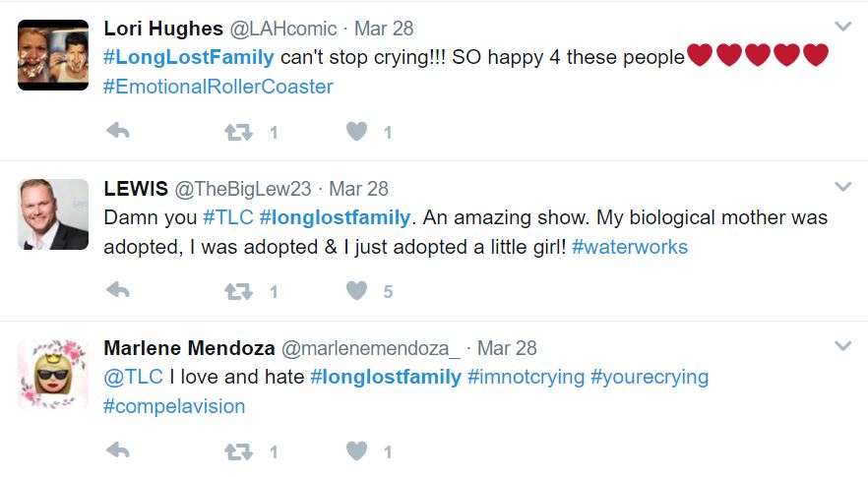Image resolution: width=868 pixels, height=477 pixels.
Task: Like Marlene Mendoza's tweet
Action: 356,451
